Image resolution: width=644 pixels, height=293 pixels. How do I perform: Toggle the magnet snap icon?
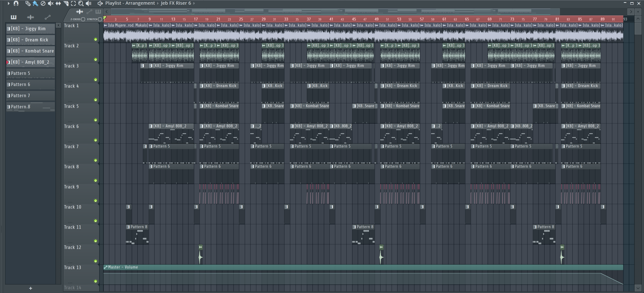[16, 3]
